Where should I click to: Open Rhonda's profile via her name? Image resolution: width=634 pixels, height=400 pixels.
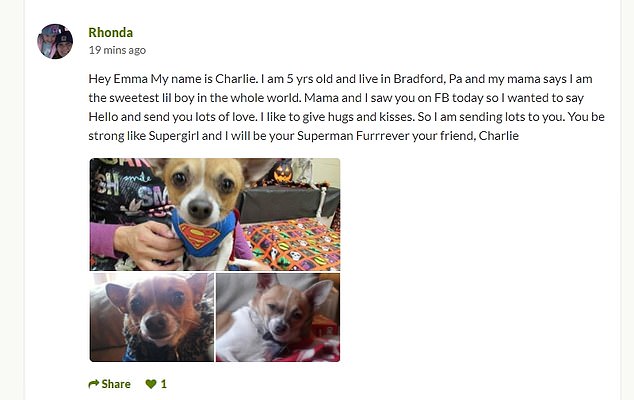(110, 32)
